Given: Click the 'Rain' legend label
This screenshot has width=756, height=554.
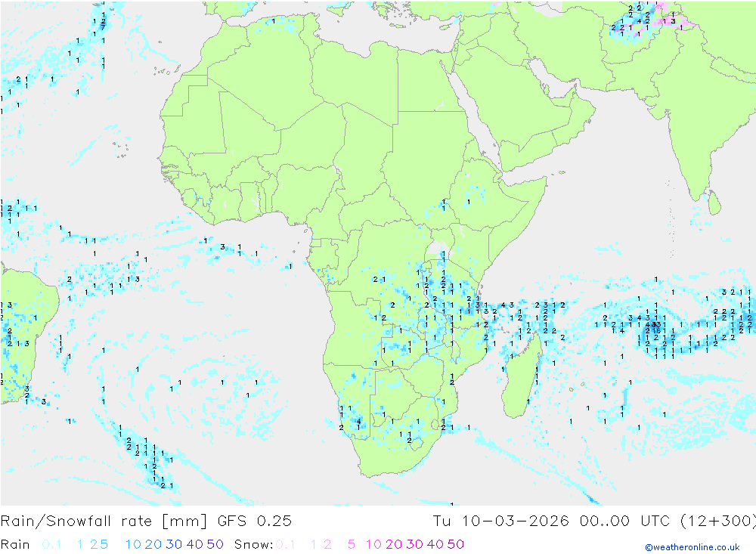Looking at the screenshot, I should point(15,544).
